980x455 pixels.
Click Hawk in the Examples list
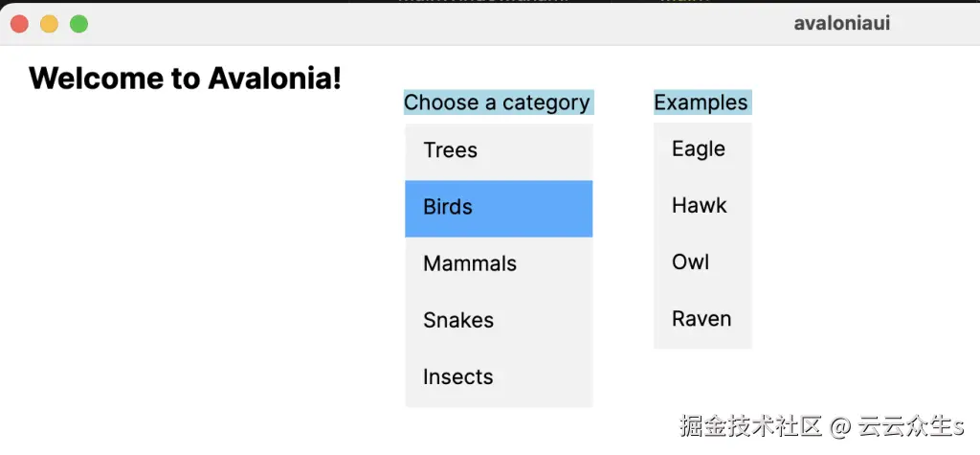click(702, 206)
